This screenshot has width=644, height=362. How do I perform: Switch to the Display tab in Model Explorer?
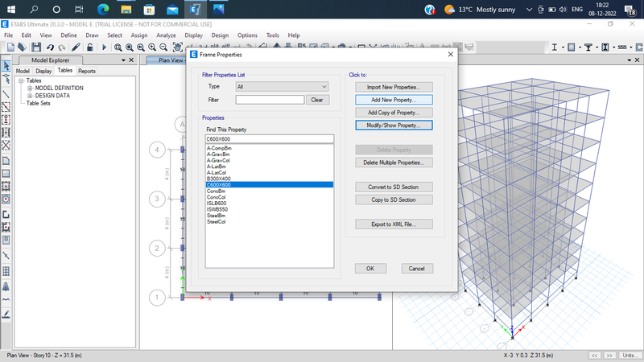(43, 71)
